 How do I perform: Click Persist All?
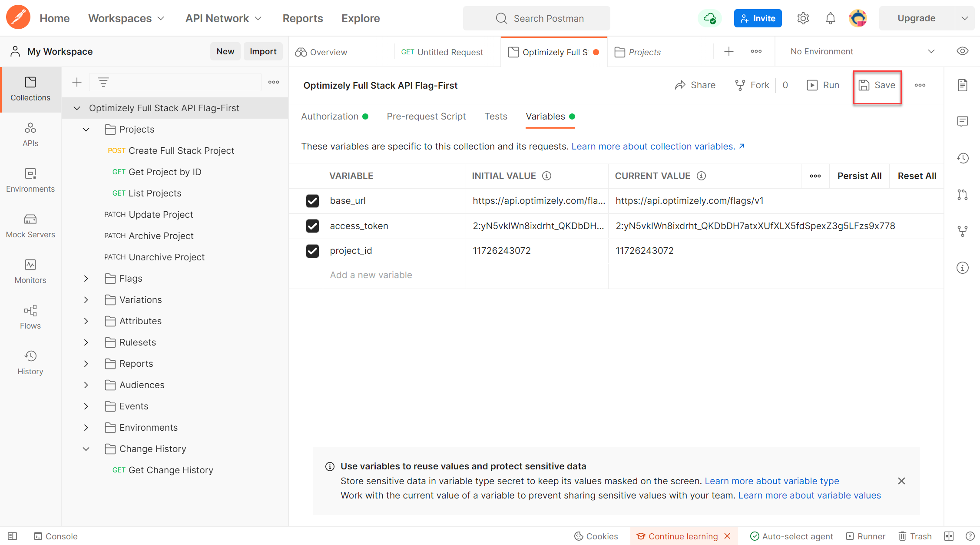click(x=859, y=176)
